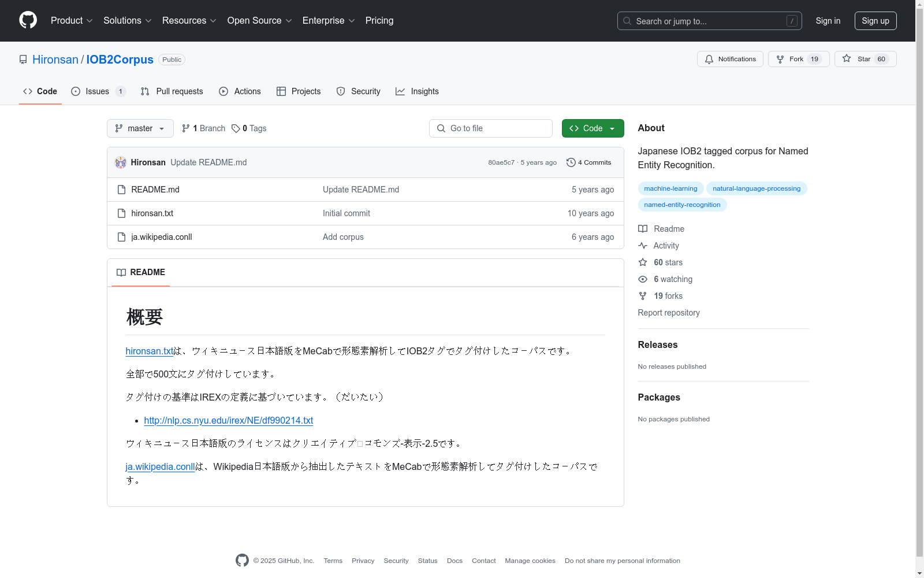924x578 pixels.
Task: Open the Product menu
Action: coord(72,21)
